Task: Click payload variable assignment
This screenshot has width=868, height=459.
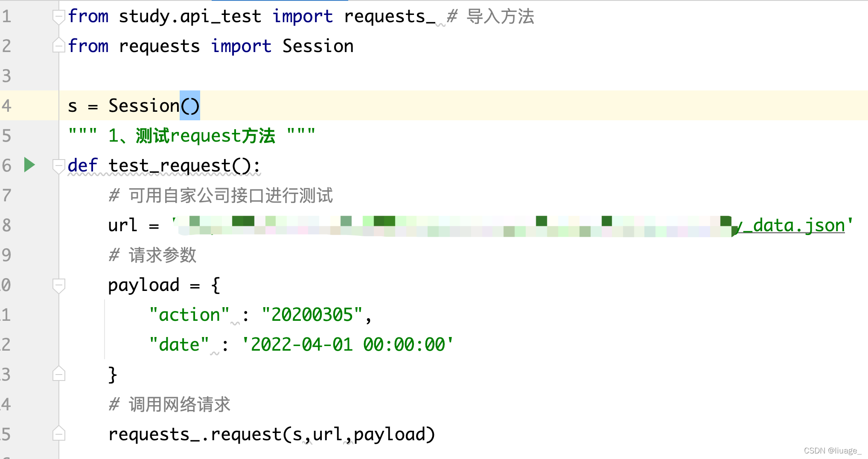Action: (x=144, y=285)
